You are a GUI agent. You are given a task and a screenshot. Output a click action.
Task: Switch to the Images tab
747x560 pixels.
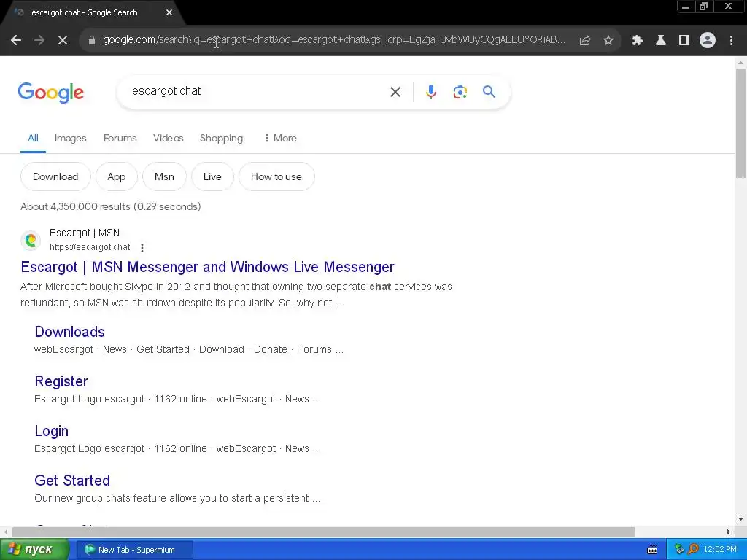(x=71, y=138)
